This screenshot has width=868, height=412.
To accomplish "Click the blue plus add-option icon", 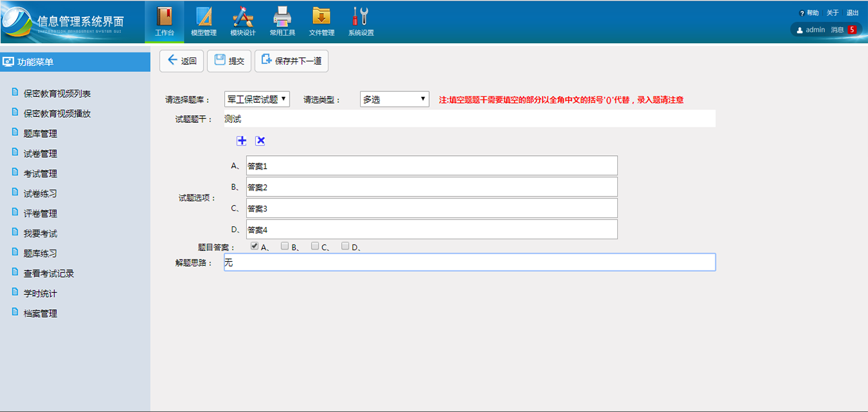I will click(242, 141).
